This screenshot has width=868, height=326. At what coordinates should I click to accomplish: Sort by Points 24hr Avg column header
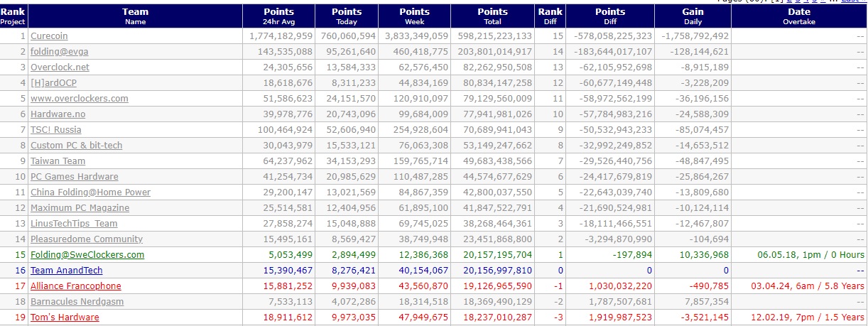click(x=278, y=16)
